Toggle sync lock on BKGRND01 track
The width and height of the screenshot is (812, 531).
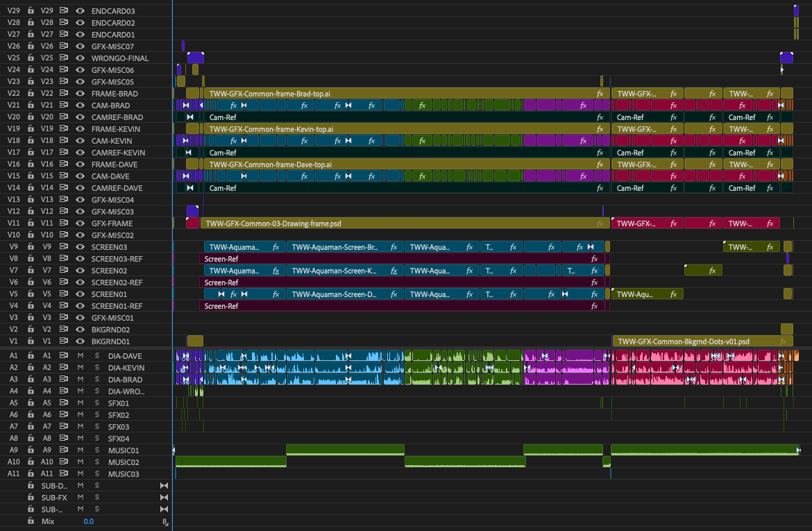[64, 342]
